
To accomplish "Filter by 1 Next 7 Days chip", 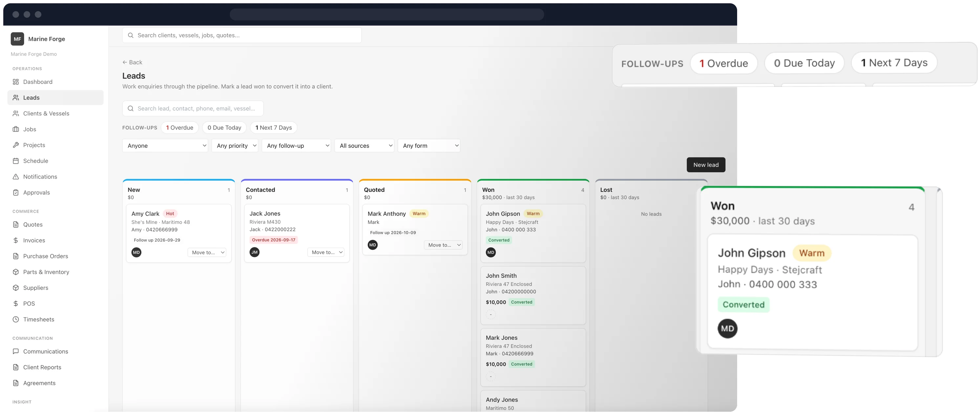I will [x=273, y=127].
